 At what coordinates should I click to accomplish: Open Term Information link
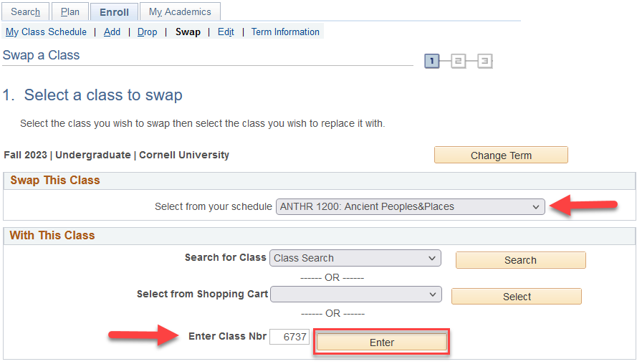point(285,32)
